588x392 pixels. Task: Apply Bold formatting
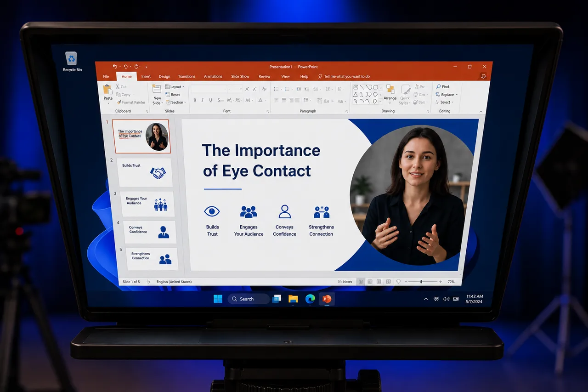tap(195, 100)
